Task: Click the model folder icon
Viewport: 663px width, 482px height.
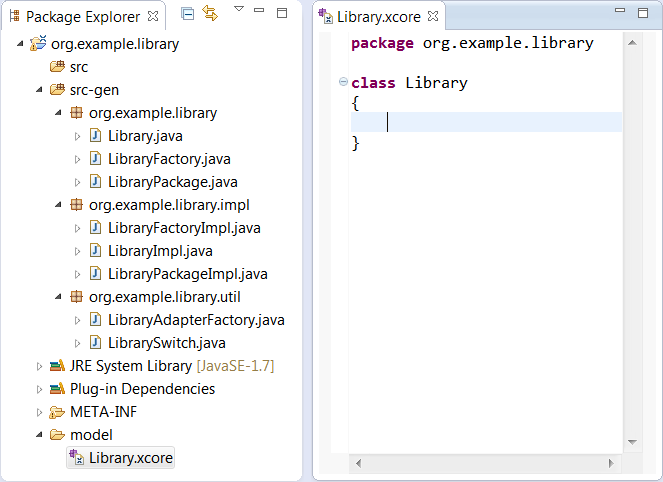Action: click(58, 435)
